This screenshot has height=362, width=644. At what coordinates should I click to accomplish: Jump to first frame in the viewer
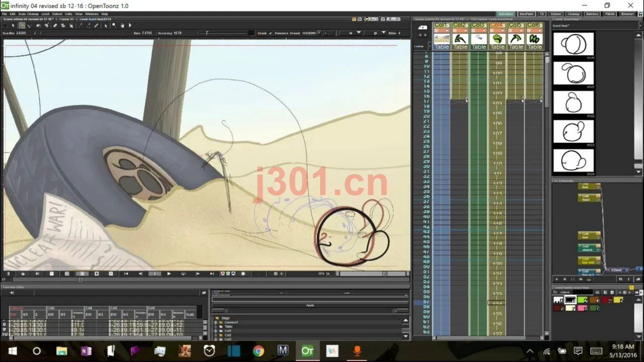tap(126, 274)
